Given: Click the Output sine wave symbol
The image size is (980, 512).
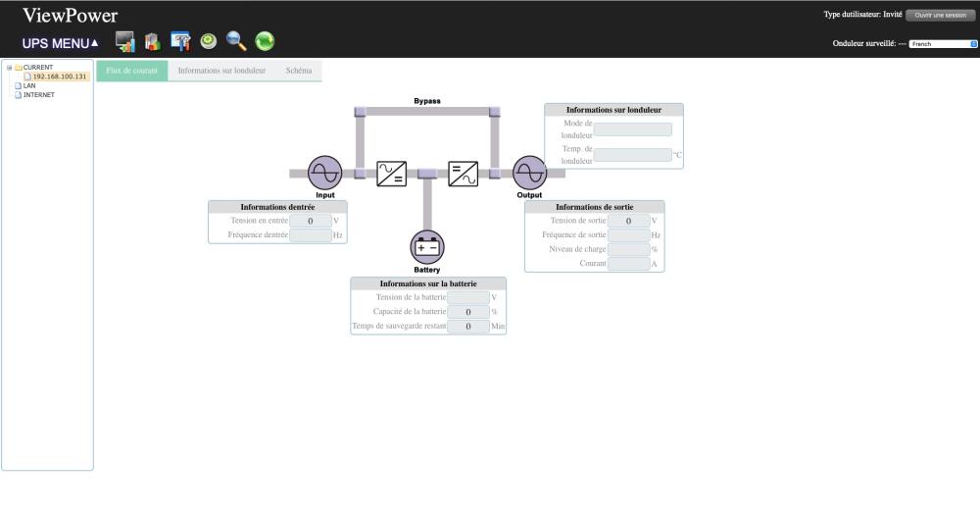Looking at the screenshot, I should tap(529, 173).
